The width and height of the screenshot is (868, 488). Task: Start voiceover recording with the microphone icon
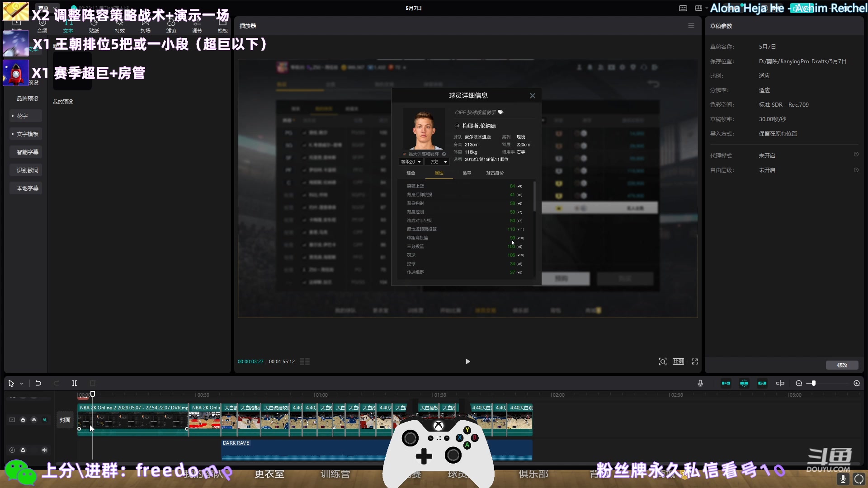(x=700, y=383)
